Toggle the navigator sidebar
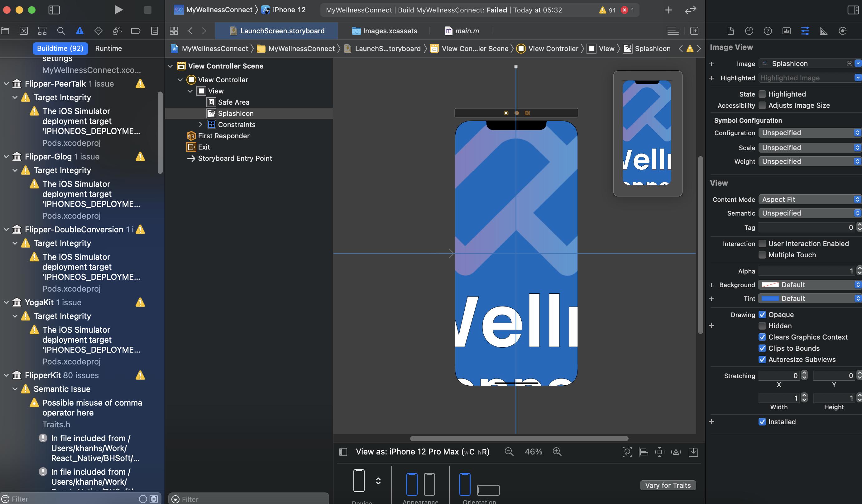 pos(54,10)
